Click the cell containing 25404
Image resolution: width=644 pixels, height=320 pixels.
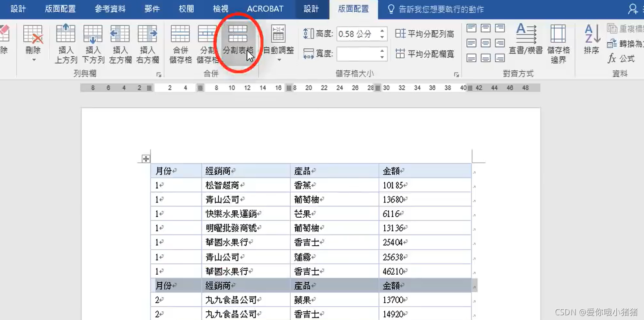pos(425,242)
